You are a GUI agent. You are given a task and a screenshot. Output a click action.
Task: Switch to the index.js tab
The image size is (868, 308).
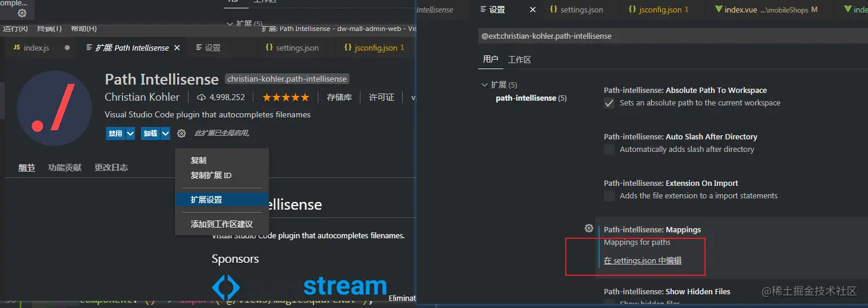[x=36, y=48]
